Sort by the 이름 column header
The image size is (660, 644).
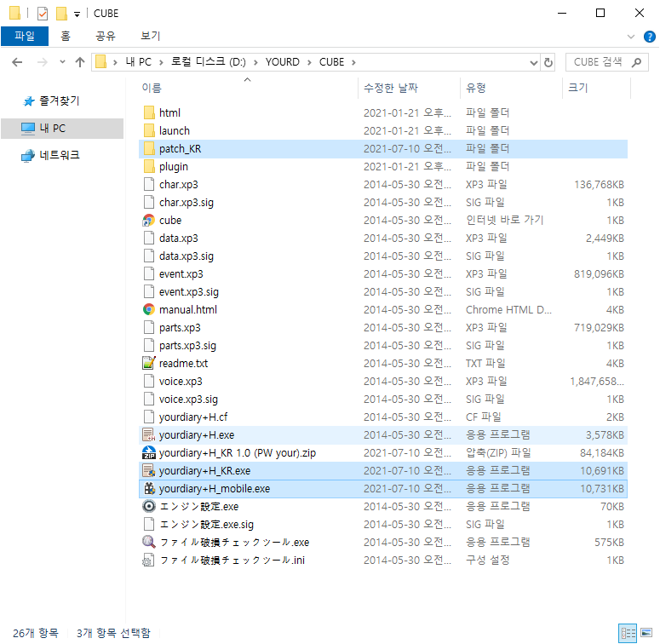152,88
